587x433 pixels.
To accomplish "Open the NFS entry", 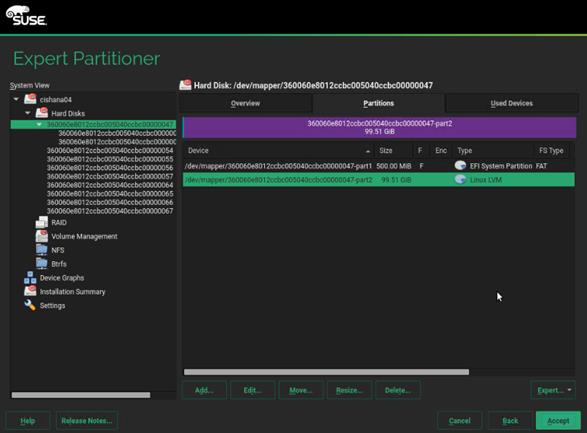I will [58, 250].
